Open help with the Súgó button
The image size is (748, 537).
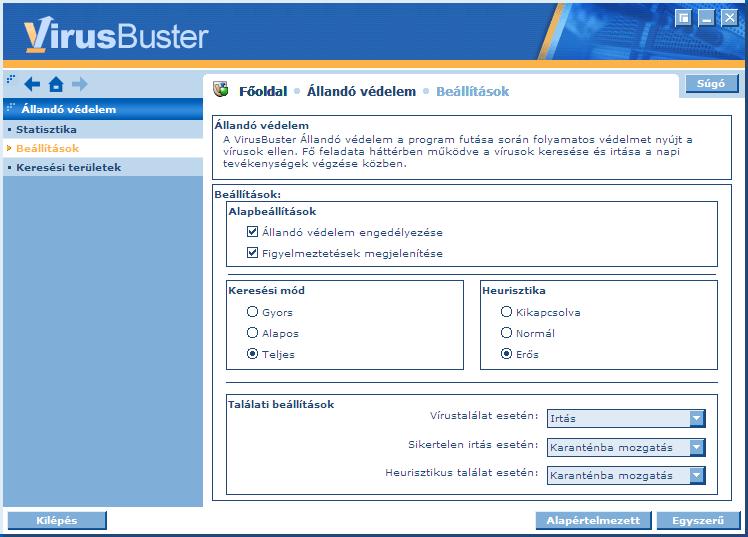point(711,83)
